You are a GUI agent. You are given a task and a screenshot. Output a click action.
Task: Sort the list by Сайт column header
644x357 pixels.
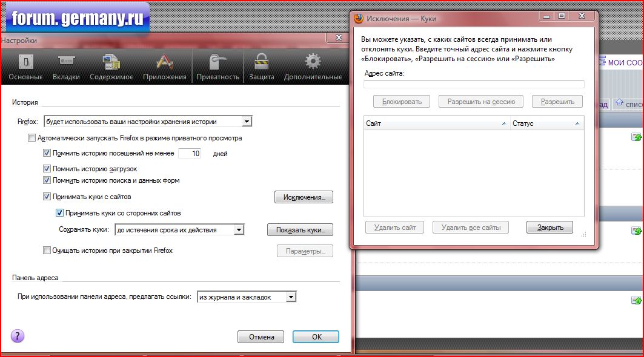pyautogui.click(x=436, y=123)
